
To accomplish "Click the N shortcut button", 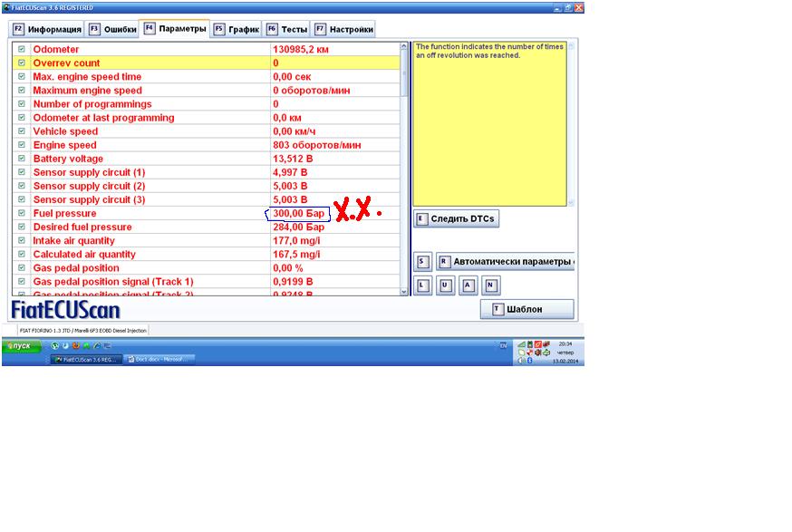I will 490,285.
